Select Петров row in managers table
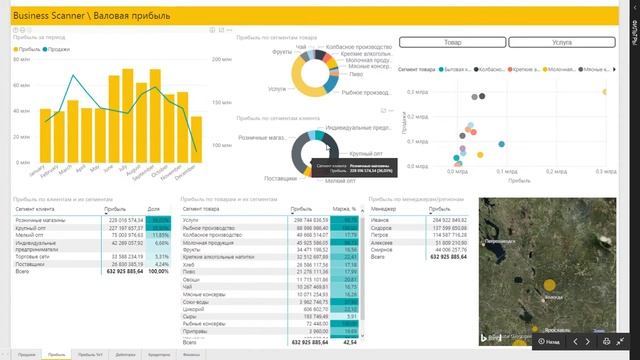Screen dimensions: 640x360 [x=419, y=235]
